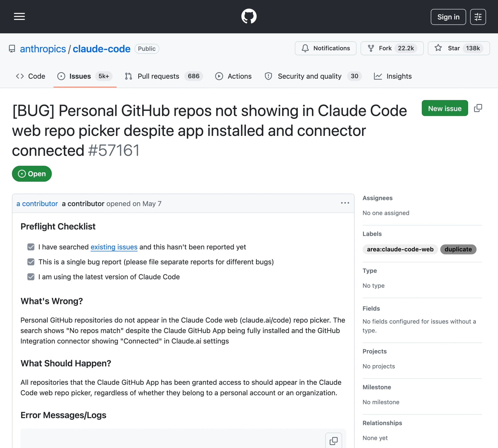
Task: Open the Actions tab
Action: (233, 76)
